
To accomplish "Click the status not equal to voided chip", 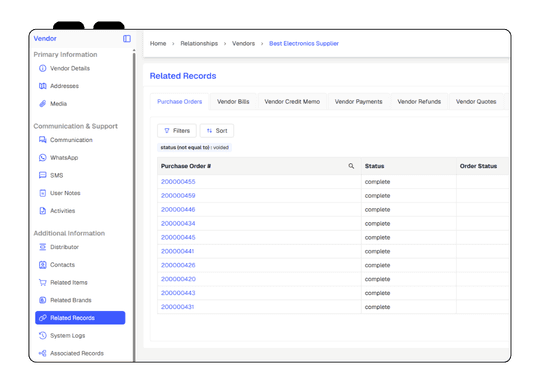I will coord(194,147).
